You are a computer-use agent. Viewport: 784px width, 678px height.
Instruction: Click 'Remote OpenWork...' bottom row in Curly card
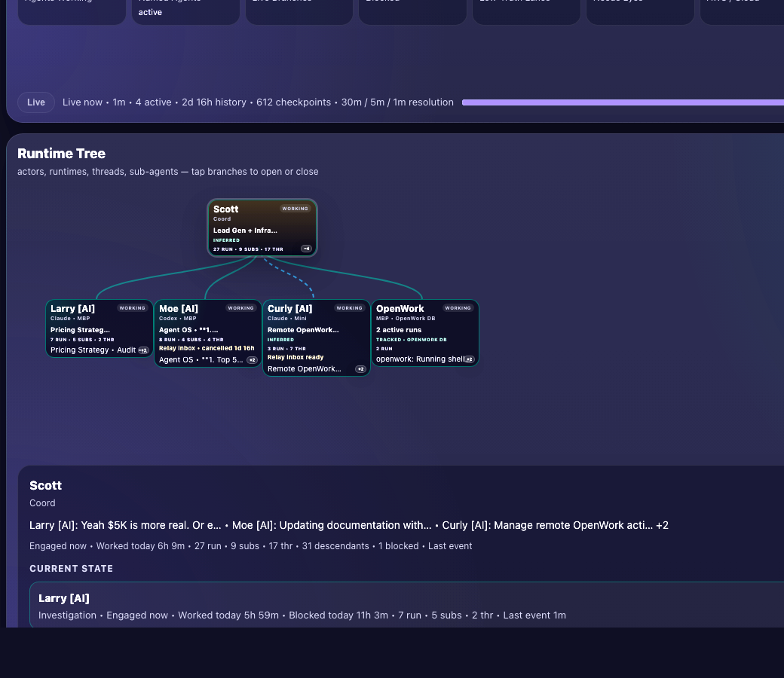304,368
